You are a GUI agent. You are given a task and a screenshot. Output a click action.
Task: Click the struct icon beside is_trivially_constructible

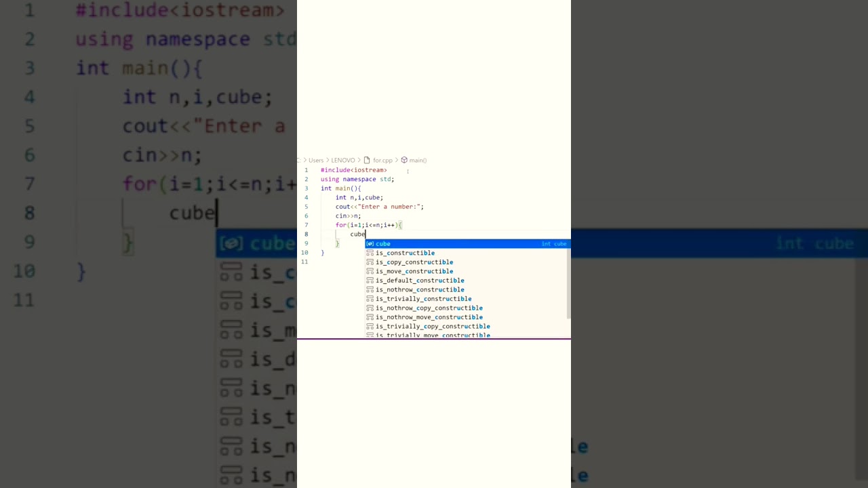[370, 298]
